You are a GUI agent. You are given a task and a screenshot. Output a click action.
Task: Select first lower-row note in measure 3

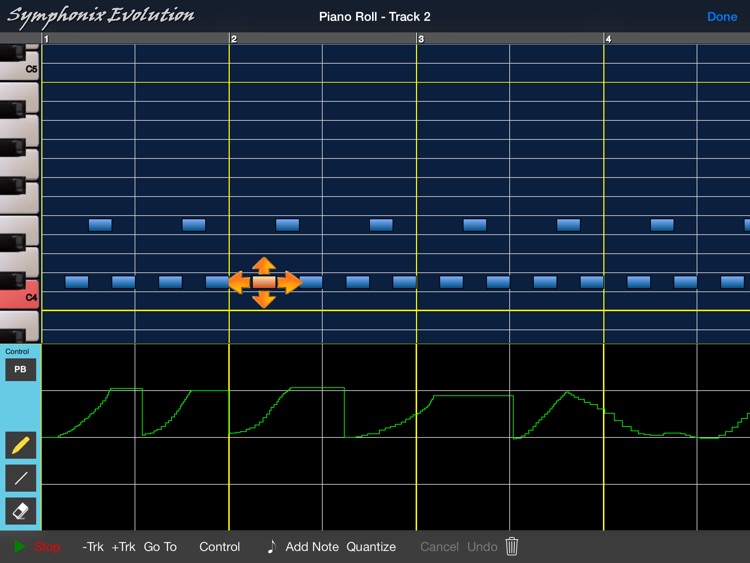(452, 282)
